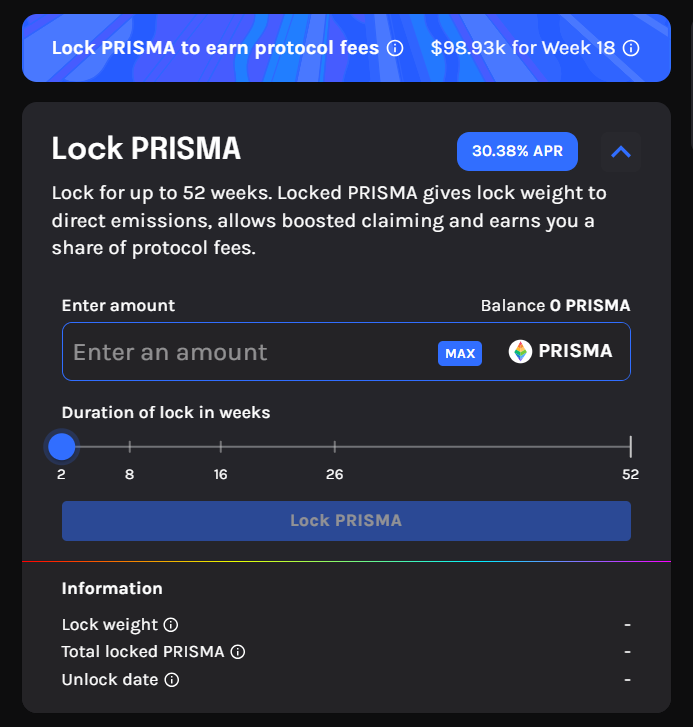Select the Balance 0 PRISMA text
693x727 pixels.
coord(555,306)
